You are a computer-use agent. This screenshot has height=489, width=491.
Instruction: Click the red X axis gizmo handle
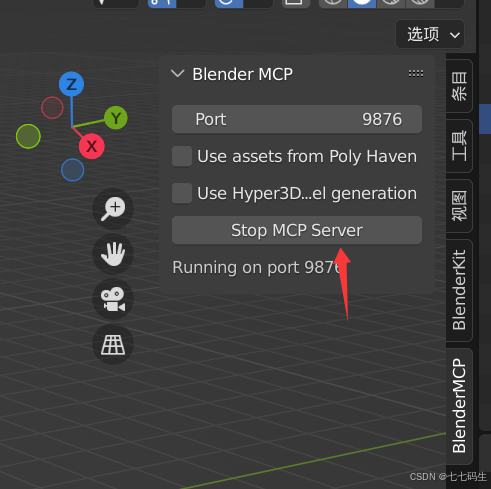pos(92,146)
